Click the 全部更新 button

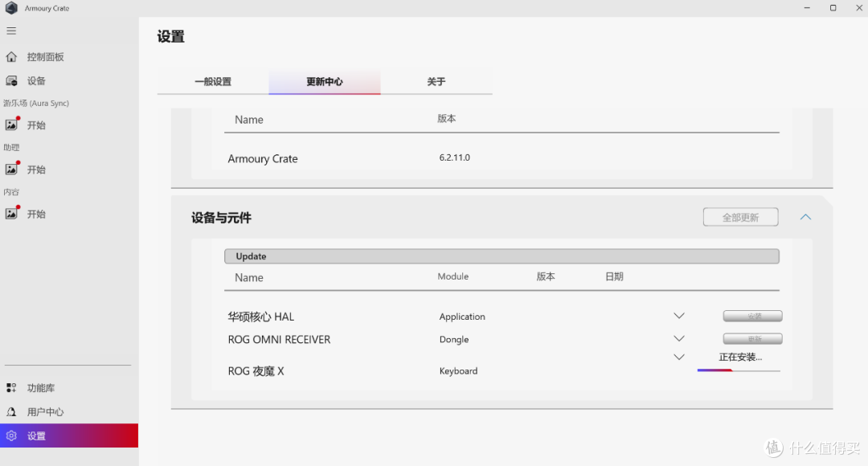741,217
